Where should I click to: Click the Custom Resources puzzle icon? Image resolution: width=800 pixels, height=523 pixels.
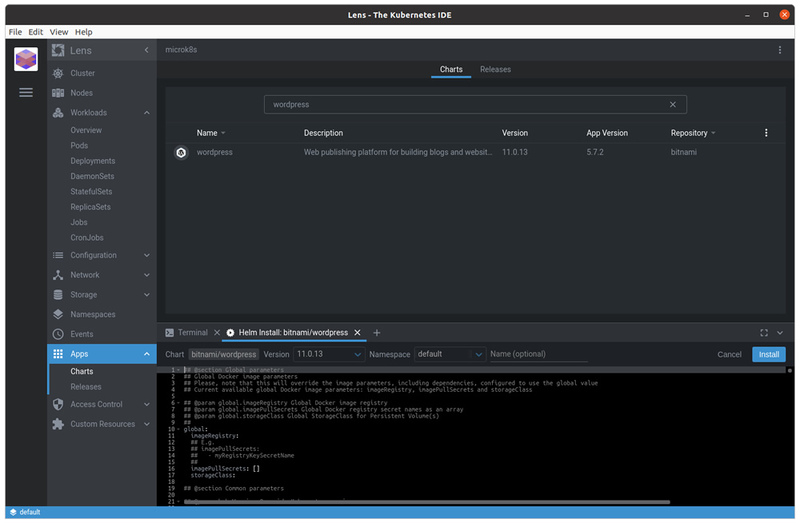58,424
